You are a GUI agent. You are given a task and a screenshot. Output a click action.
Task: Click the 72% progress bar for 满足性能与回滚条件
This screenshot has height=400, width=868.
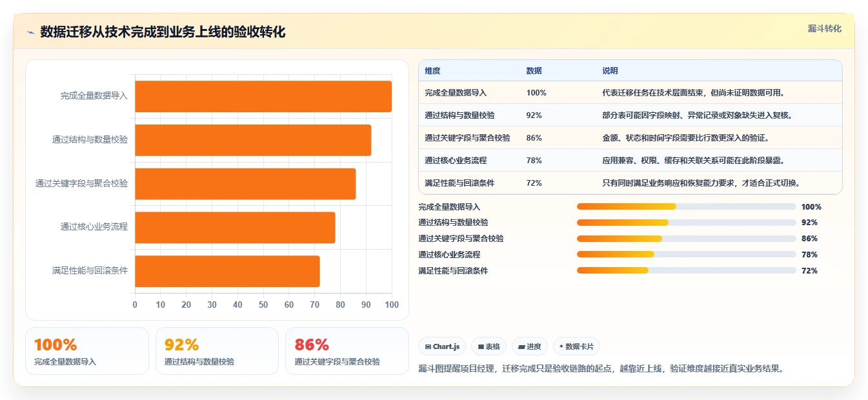click(687, 270)
